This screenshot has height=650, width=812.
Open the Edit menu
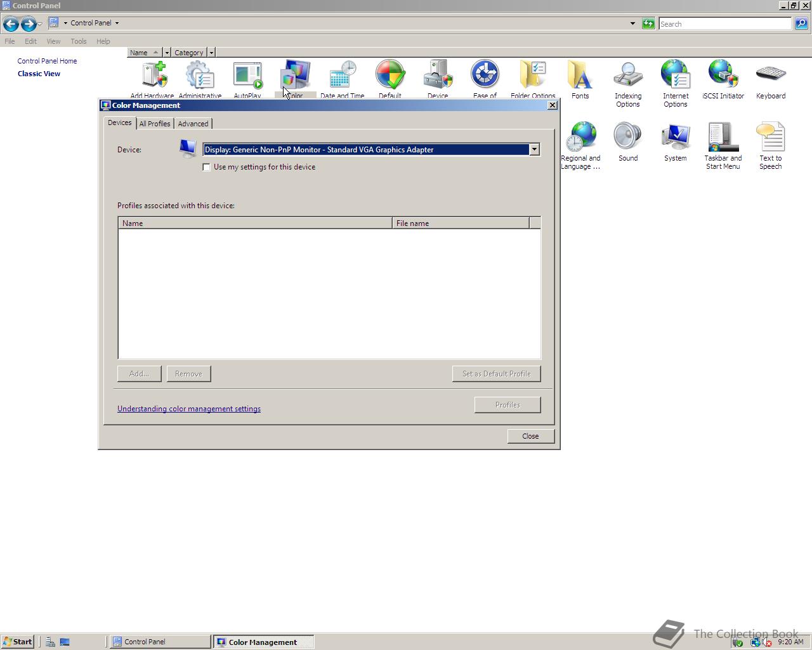click(x=30, y=41)
